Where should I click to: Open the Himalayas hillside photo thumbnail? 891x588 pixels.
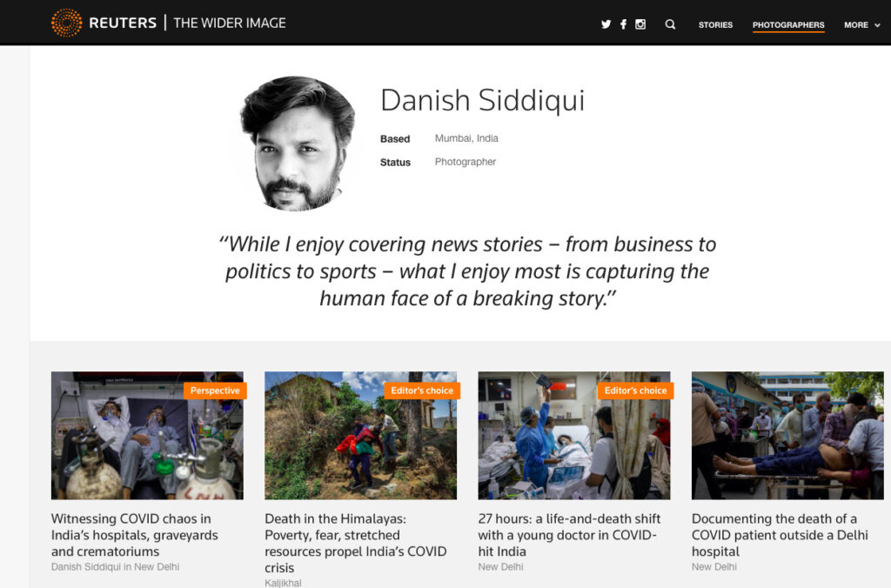click(360, 436)
